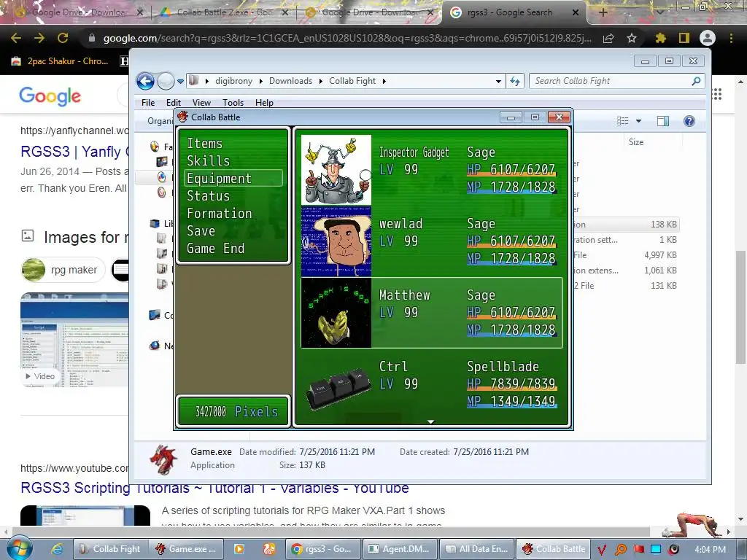Image resolution: width=747 pixels, height=560 pixels.
Task: Click the Size column header
Action: (x=636, y=142)
